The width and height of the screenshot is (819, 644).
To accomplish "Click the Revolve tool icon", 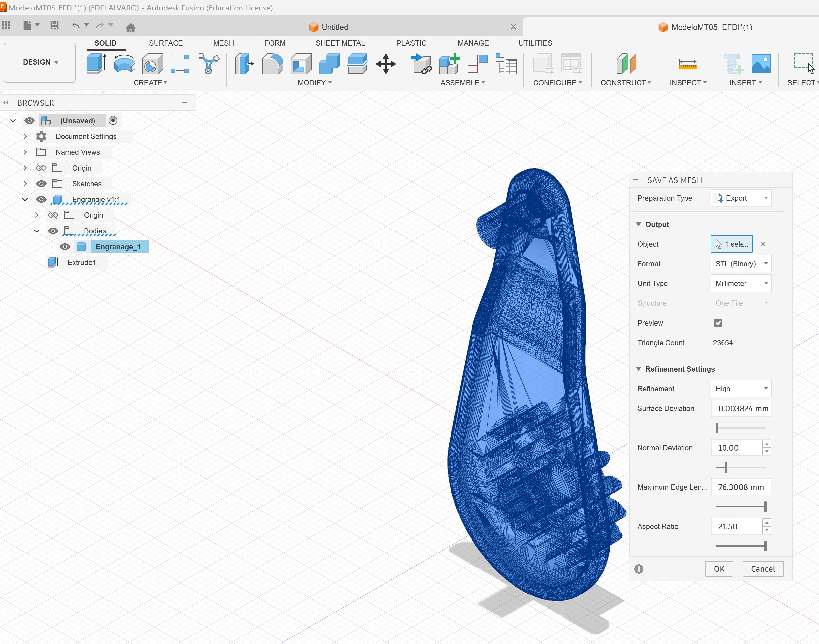I will coord(124,63).
